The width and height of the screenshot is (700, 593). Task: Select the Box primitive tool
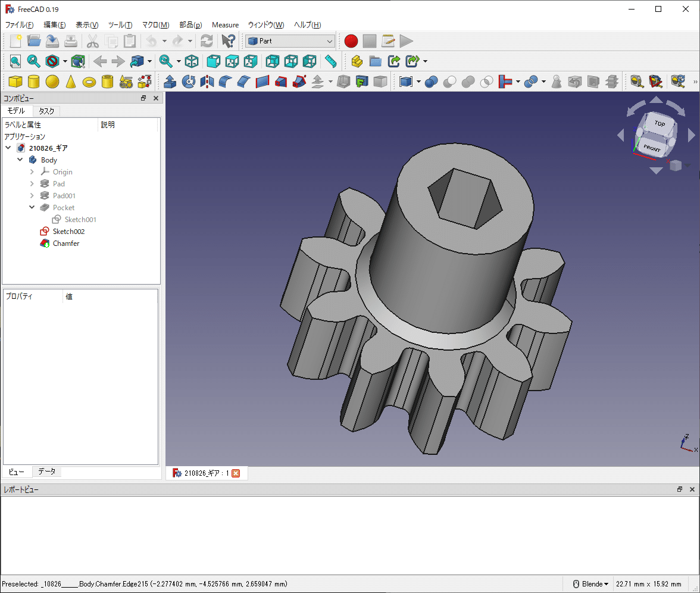pyautogui.click(x=15, y=82)
